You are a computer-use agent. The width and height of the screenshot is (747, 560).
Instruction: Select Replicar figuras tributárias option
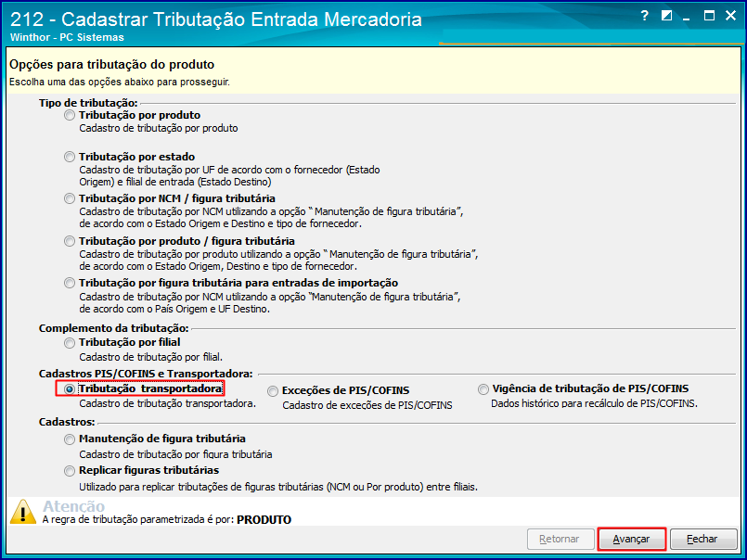click(70, 471)
